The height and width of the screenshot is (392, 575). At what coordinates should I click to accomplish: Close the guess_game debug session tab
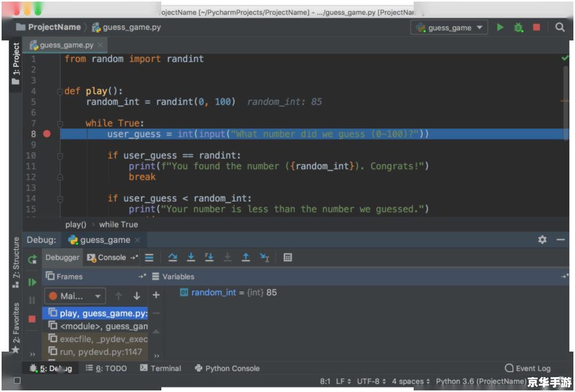click(x=137, y=240)
